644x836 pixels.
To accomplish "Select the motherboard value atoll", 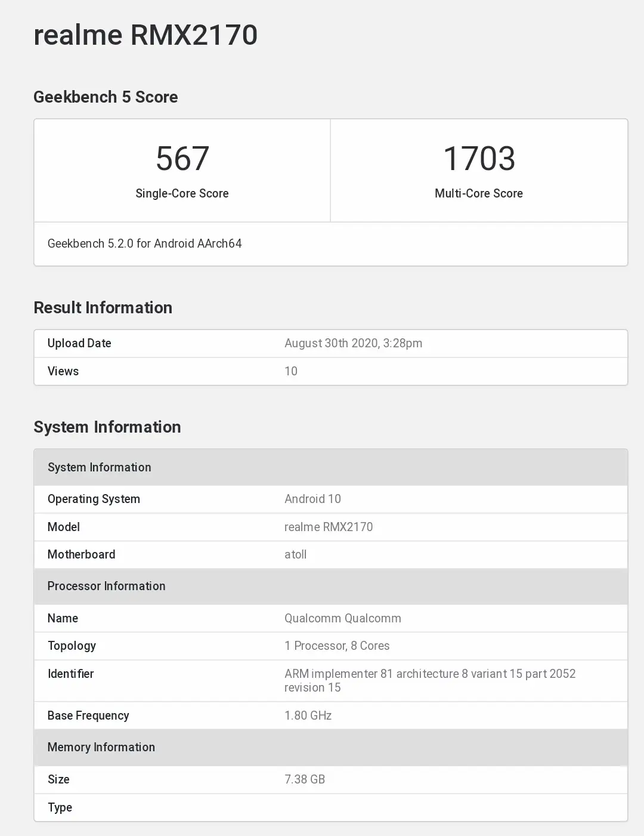I will (x=295, y=554).
